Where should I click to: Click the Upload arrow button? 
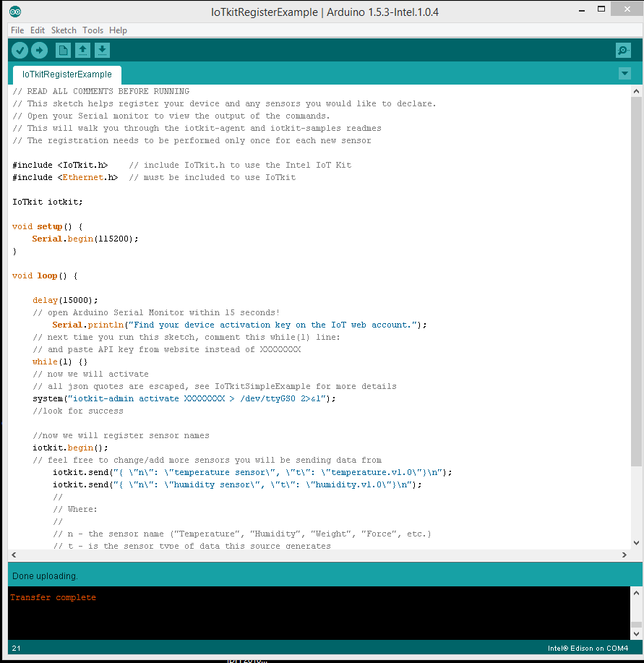point(39,51)
